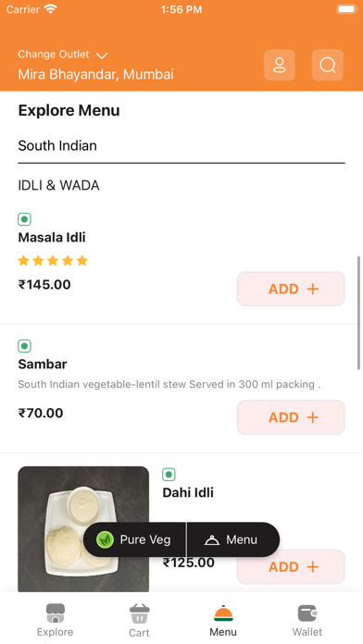Click the Masala Idli five-star rating
Screen dimensions: 363x644
pyautogui.click(x=53, y=261)
